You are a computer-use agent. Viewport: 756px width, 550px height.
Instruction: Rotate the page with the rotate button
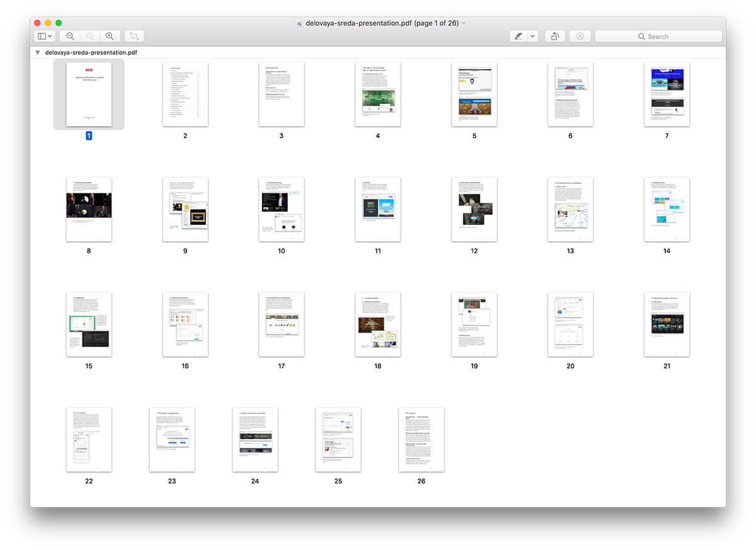point(555,37)
